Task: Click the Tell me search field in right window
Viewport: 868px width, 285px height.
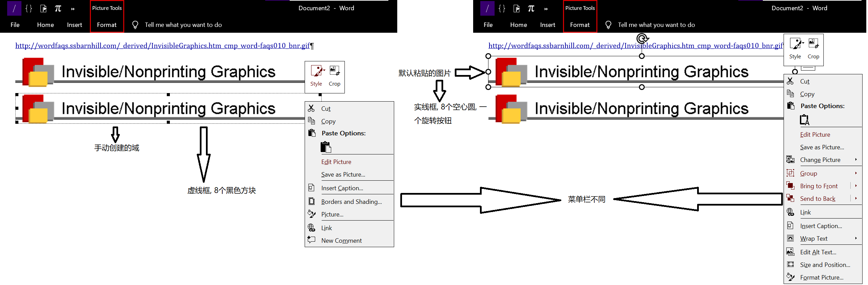Action: pyautogui.click(x=657, y=25)
